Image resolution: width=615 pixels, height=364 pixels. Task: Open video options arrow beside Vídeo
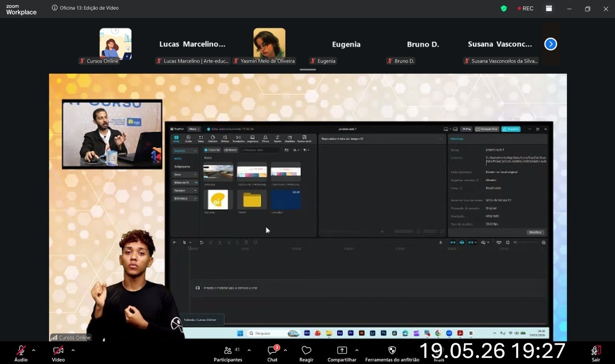[x=73, y=350]
